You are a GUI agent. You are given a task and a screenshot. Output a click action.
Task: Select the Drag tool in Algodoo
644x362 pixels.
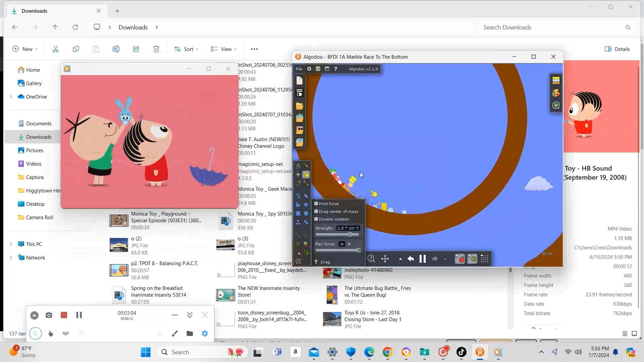306,175
